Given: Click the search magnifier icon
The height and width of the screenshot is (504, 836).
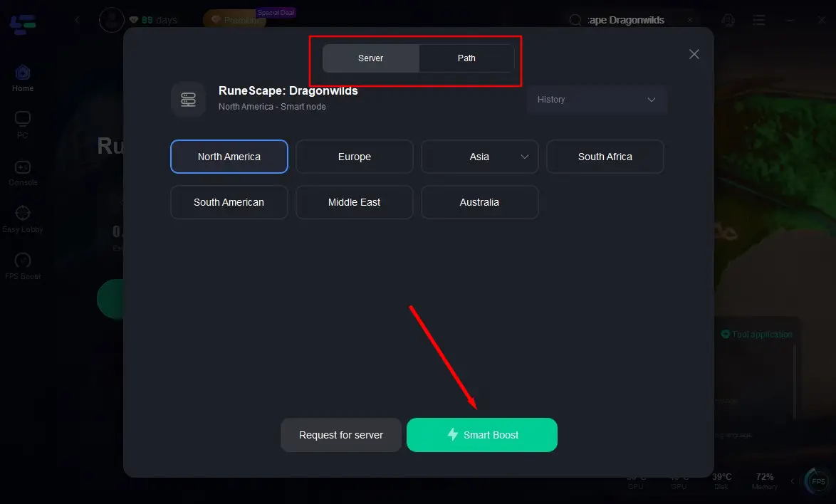Looking at the screenshot, I should [x=575, y=20].
